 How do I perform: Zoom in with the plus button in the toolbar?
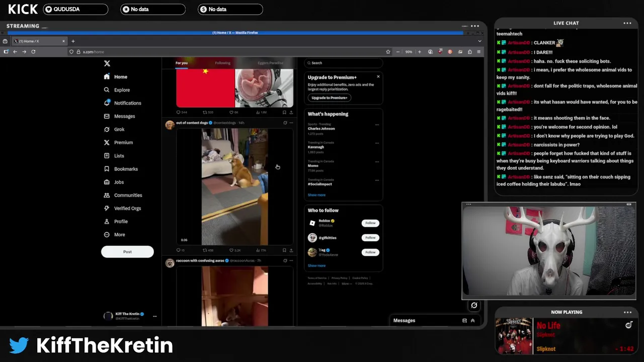pos(419,52)
